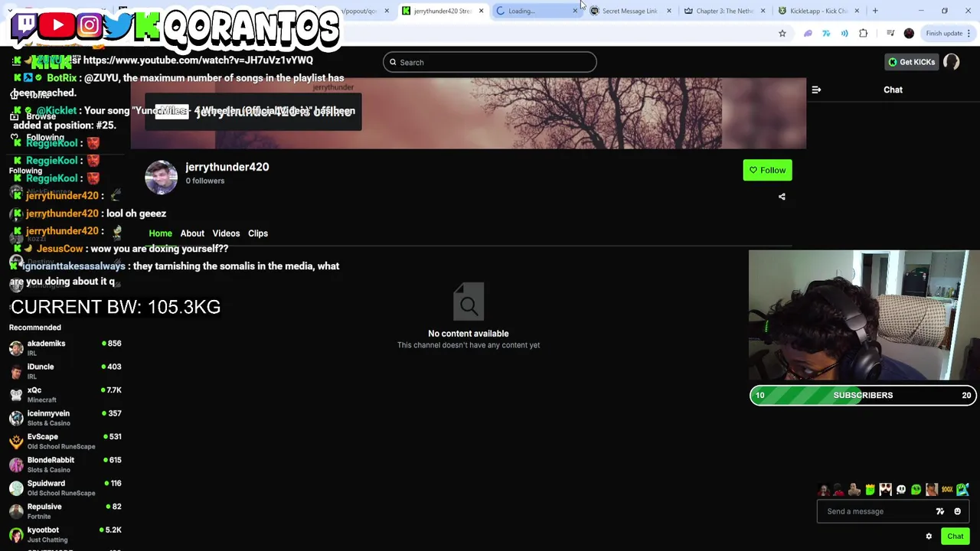Insert the crowned green Kick emote

click(871, 490)
